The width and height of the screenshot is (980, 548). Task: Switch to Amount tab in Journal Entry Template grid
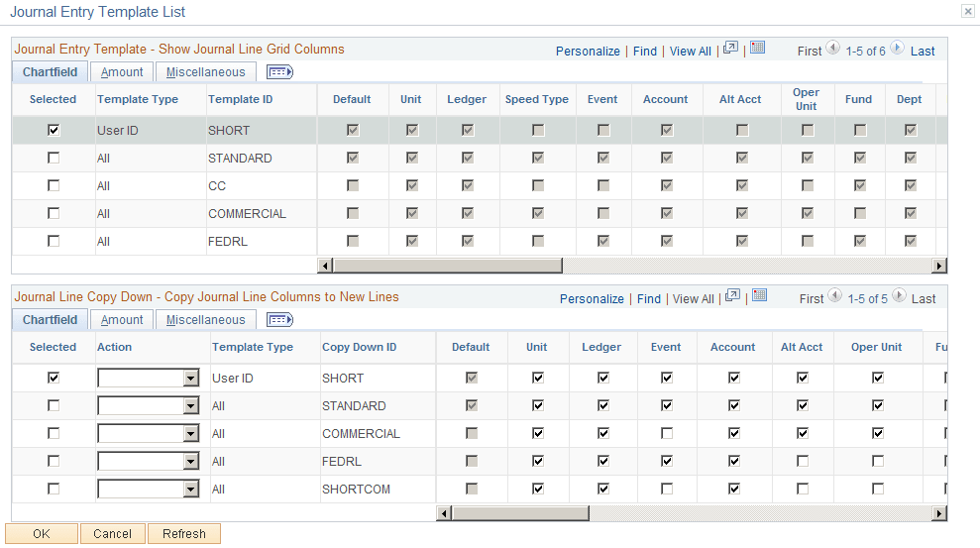(122, 72)
